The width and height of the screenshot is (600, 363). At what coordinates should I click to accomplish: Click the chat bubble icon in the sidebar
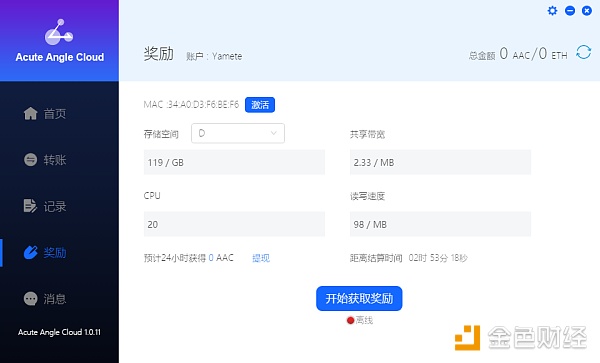tap(31, 298)
